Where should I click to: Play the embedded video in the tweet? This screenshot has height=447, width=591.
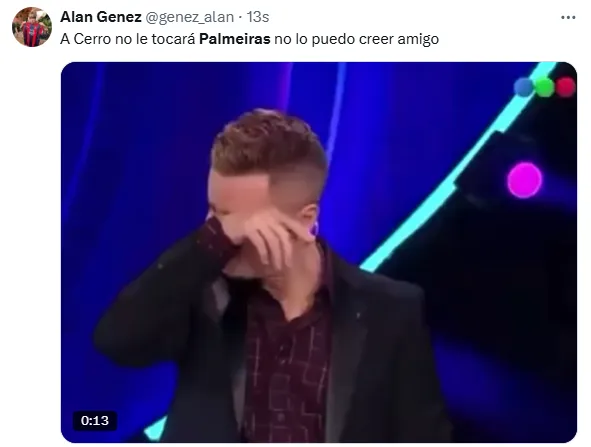click(319, 252)
